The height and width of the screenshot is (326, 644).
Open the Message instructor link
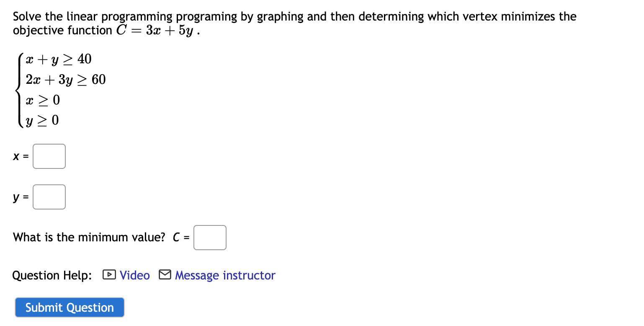click(x=225, y=275)
